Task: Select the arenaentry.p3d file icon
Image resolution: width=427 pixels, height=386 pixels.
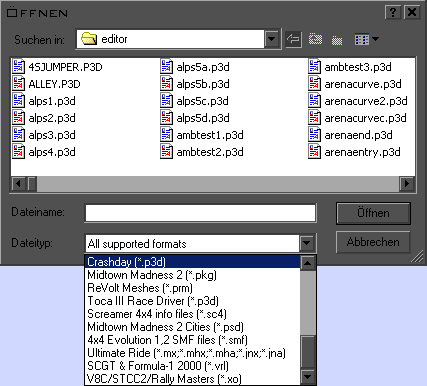Action: (314, 151)
